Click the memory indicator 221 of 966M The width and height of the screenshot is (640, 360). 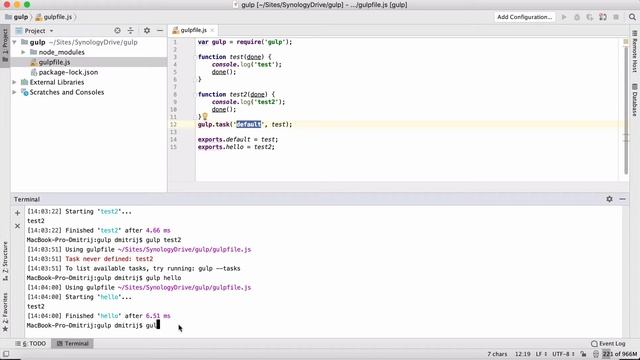coord(620,354)
